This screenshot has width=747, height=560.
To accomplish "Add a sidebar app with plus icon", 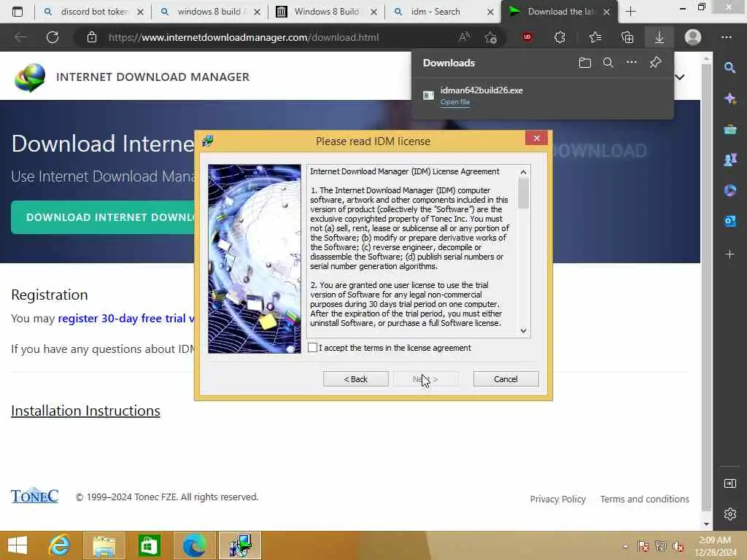I will point(729,254).
